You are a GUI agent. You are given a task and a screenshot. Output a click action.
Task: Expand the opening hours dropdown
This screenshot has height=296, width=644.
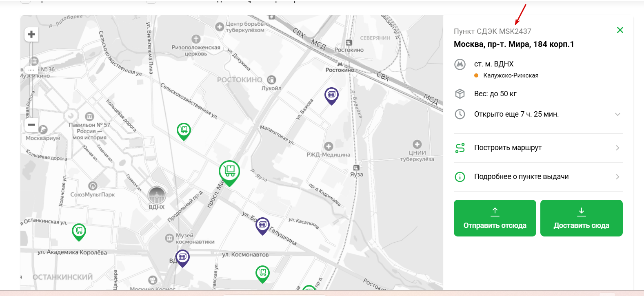point(617,115)
